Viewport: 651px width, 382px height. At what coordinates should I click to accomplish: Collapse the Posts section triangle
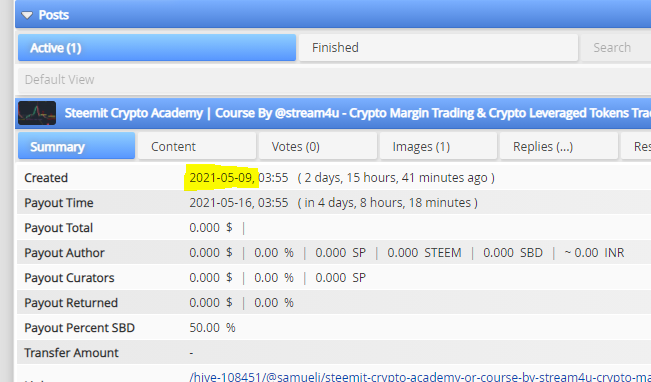27,15
